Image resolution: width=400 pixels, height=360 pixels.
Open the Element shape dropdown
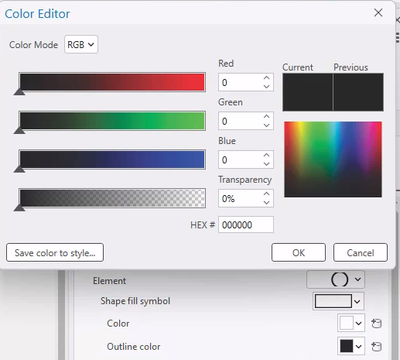336,279
